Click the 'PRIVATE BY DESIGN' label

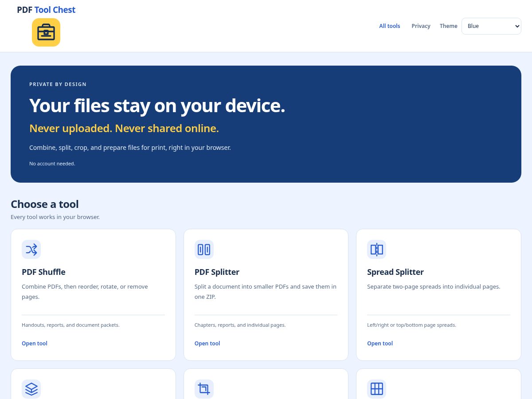pos(58,84)
